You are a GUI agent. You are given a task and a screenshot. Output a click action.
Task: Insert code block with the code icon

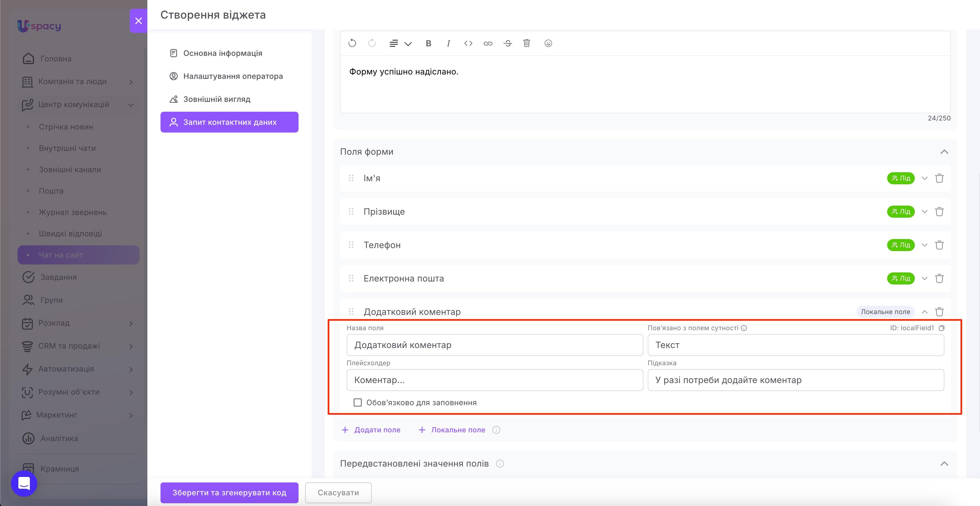click(468, 43)
